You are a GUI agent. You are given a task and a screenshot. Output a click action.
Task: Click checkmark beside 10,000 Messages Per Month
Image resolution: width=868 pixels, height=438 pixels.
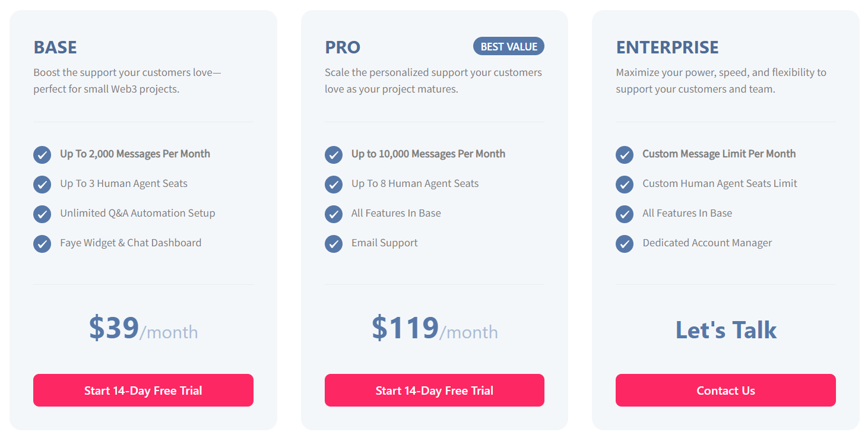click(334, 155)
